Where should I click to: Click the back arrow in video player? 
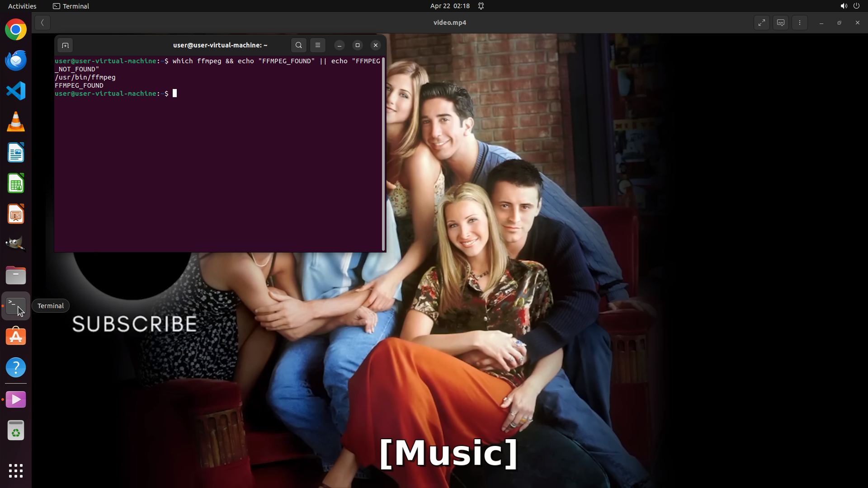click(42, 23)
